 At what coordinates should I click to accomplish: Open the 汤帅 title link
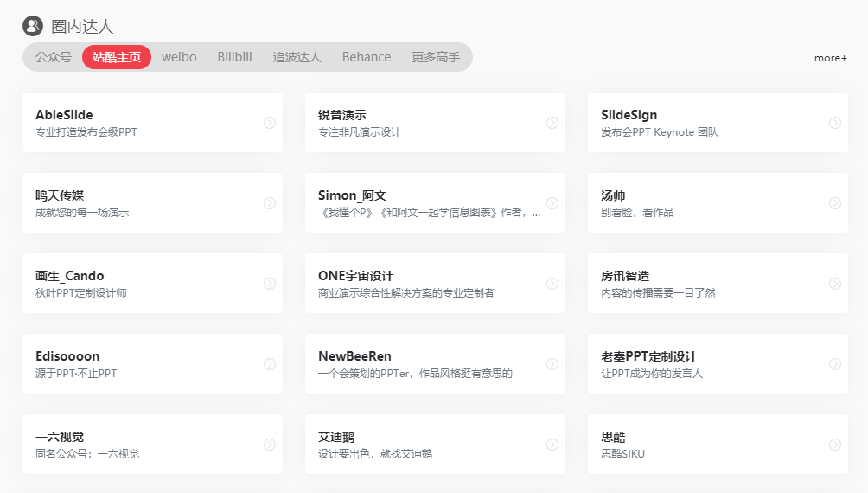tap(613, 195)
